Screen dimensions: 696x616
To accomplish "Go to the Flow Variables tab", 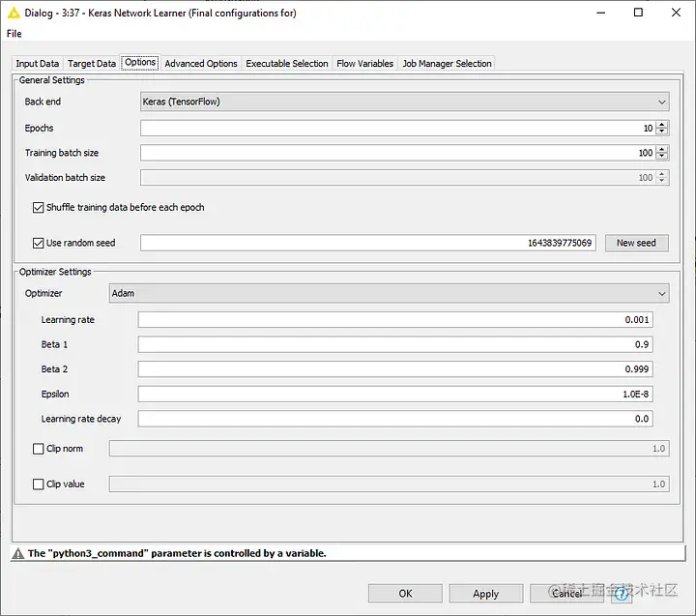I will [364, 64].
